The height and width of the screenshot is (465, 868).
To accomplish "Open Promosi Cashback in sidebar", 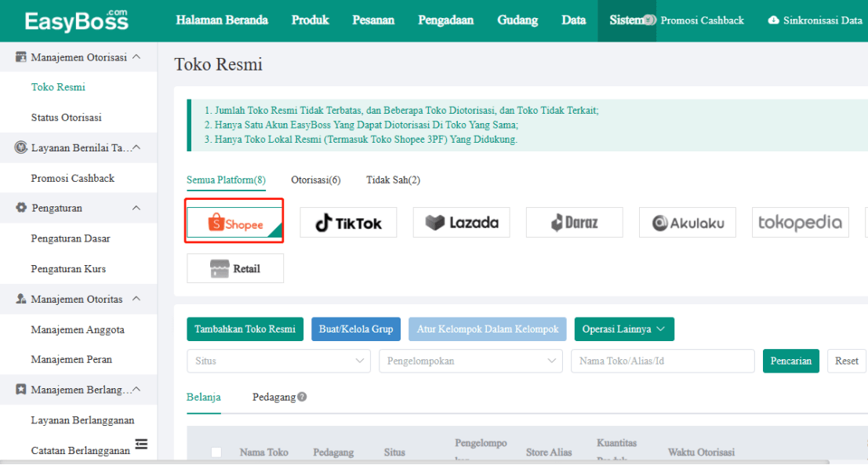I will 72,178.
